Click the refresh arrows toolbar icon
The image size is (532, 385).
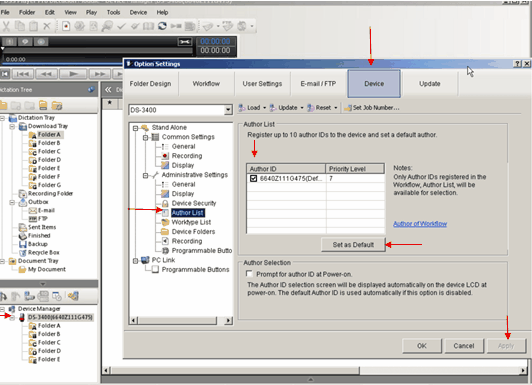pos(162,26)
